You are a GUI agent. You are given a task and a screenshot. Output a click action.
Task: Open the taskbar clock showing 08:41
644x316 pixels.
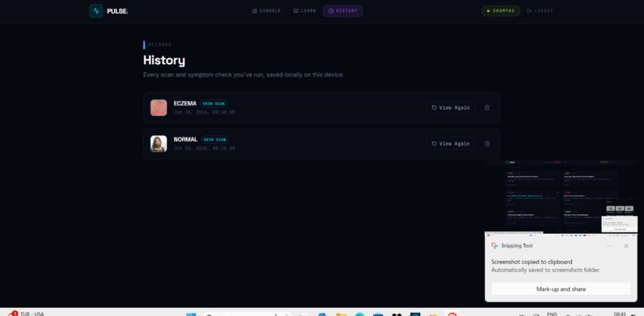click(x=620, y=314)
